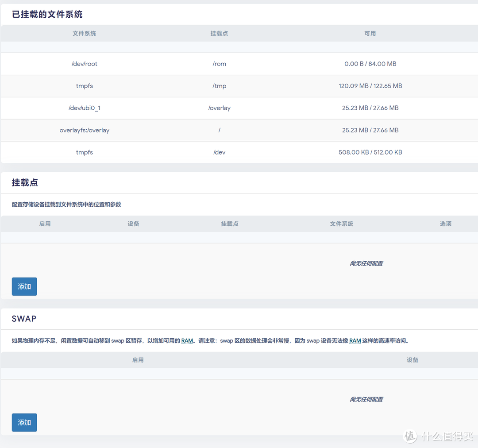Click the SWAP section title
Viewport: 478px width, 448px height.
coord(24,319)
